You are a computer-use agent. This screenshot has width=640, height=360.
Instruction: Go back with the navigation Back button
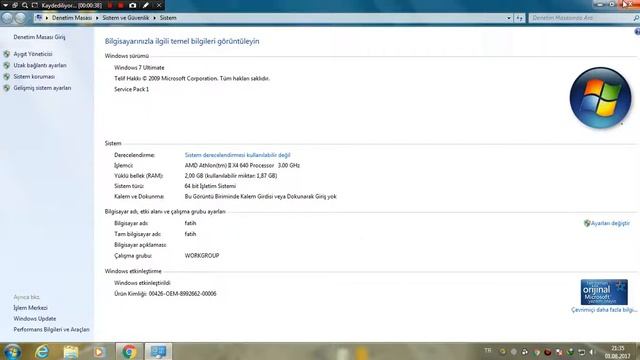(x=7, y=18)
